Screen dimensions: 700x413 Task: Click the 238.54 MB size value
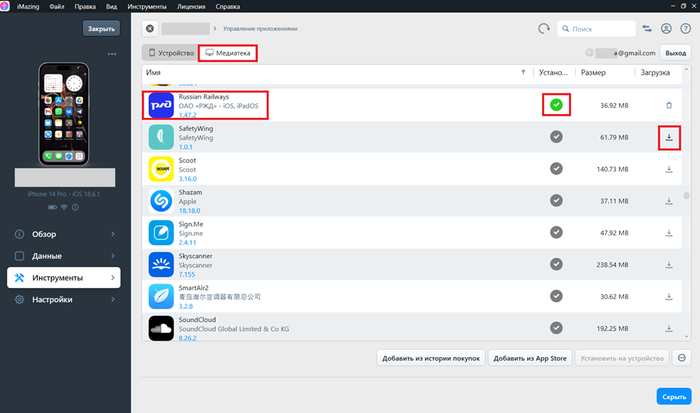tap(612, 265)
